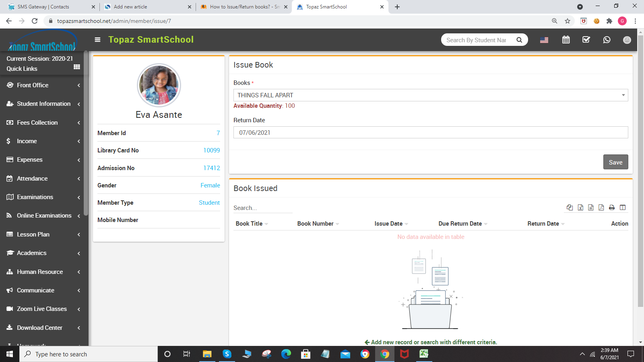
Task: Open language selector flag
Action: [x=544, y=40]
